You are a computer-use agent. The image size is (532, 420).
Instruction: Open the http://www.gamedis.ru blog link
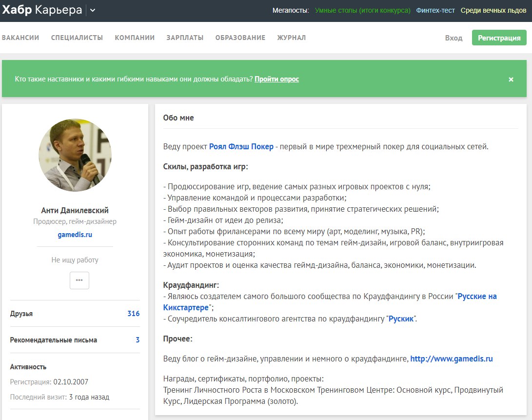point(451,359)
